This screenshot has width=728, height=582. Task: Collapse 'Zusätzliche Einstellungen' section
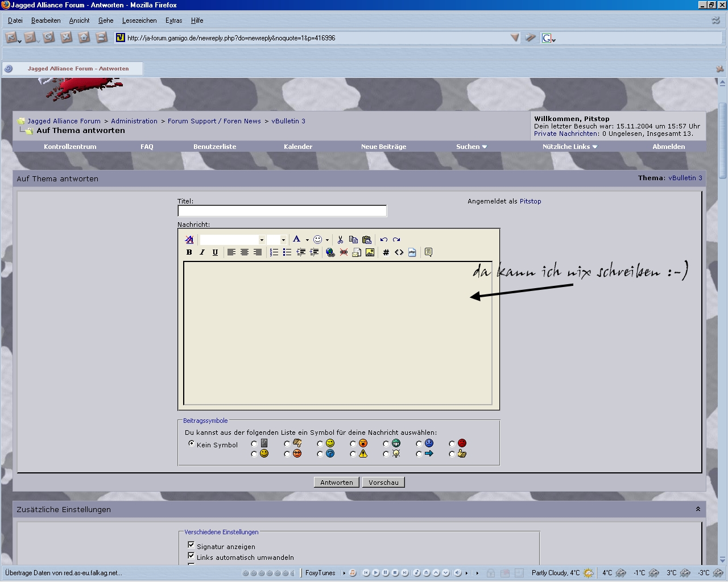pyautogui.click(x=698, y=509)
